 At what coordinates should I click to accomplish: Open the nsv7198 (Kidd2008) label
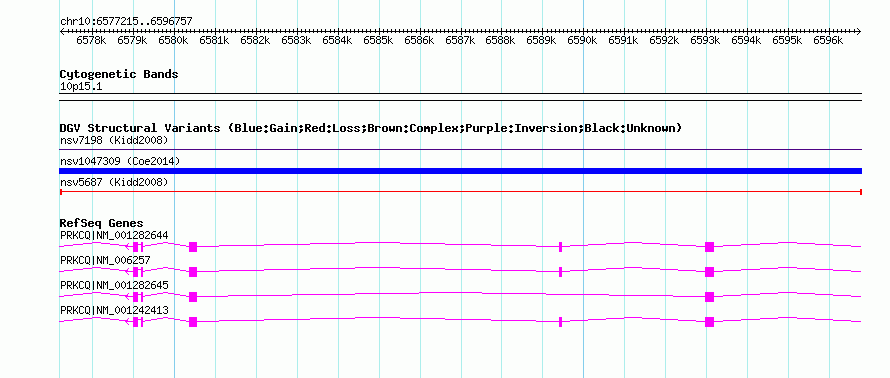click(x=114, y=140)
